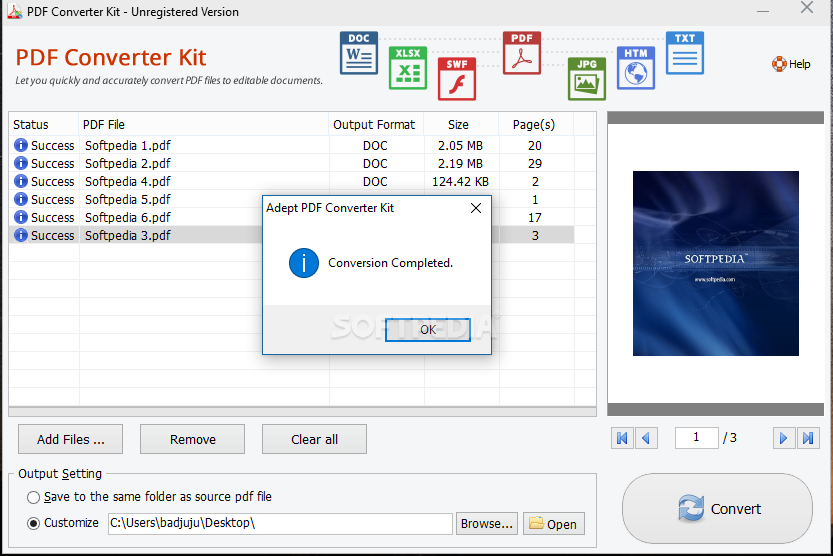Click blue info icon in dialog
Image resolution: width=833 pixels, height=556 pixels.
304,263
